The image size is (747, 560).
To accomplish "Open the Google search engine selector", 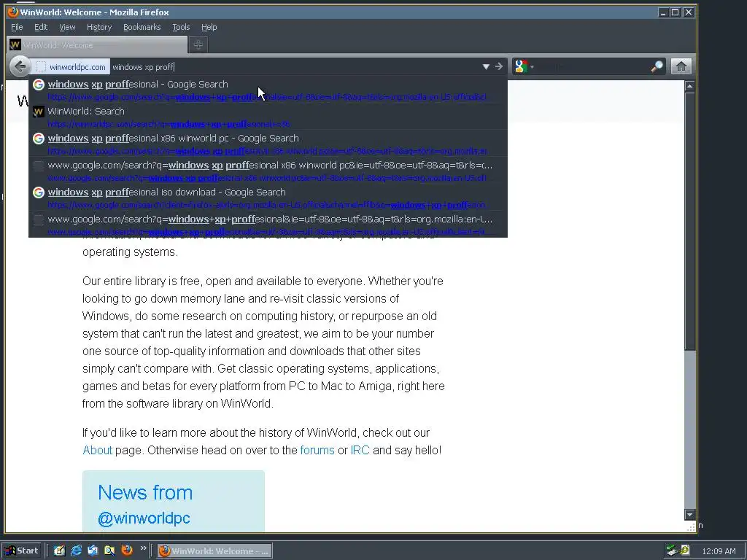I will click(x=524, y=66).
